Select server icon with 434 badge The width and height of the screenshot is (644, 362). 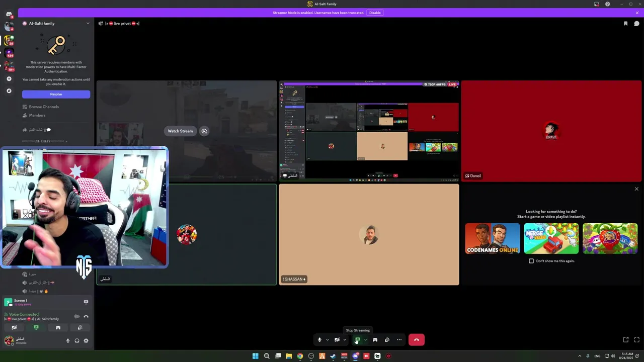(x=9, y=53)
